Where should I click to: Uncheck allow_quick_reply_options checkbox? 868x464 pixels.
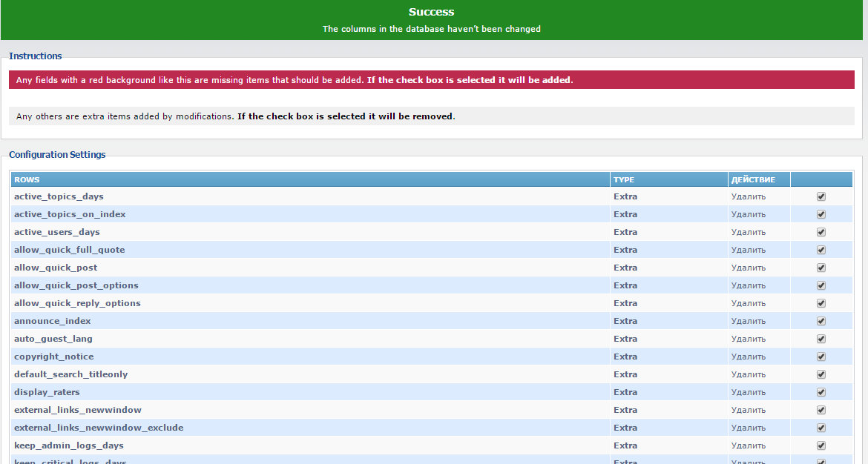coord(821,303)
